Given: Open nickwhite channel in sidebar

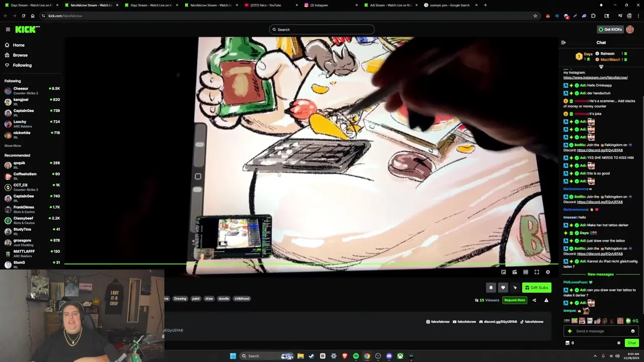Looking at the screenshot, I should pos(32,135).
